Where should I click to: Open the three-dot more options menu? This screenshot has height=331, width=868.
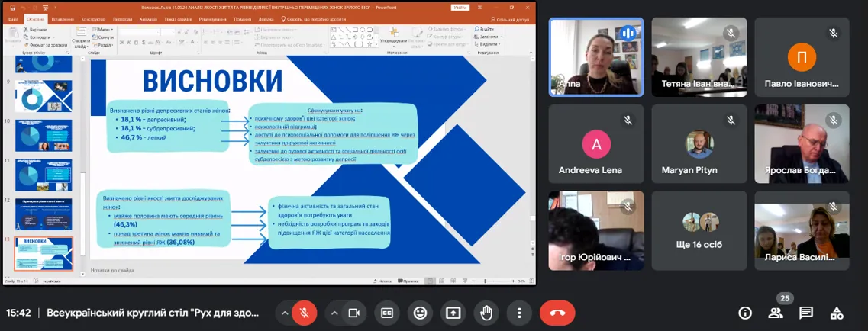(x=519, y=313)
